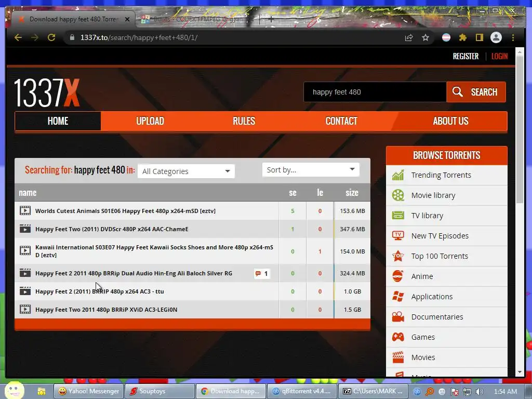Click the 1:54 AM system clock
The image size is (532, 399).
coord(505,392)
